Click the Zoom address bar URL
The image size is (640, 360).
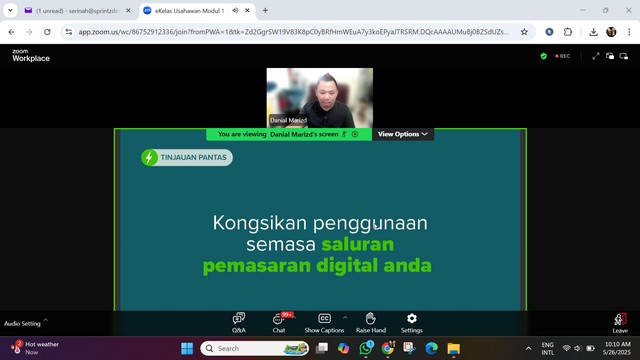coord(293,32)
